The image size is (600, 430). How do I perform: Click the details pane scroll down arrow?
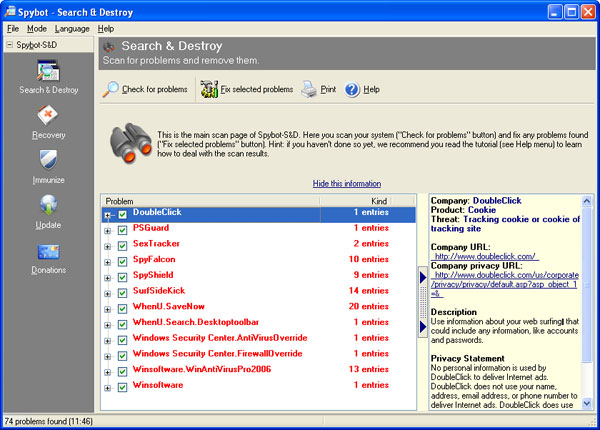coord(587,403)
